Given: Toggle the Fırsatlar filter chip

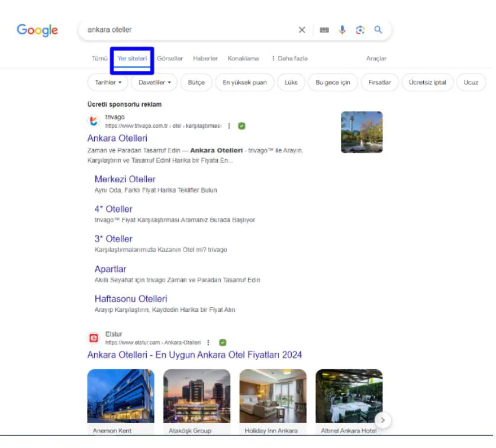Looking at the screenshot, I should [379, 82].
